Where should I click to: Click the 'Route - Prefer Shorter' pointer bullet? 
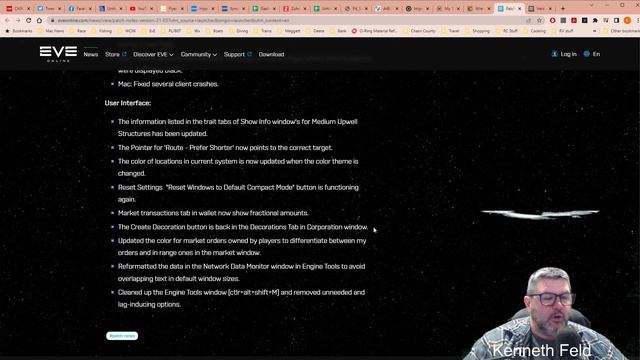(x=225, y=148)
